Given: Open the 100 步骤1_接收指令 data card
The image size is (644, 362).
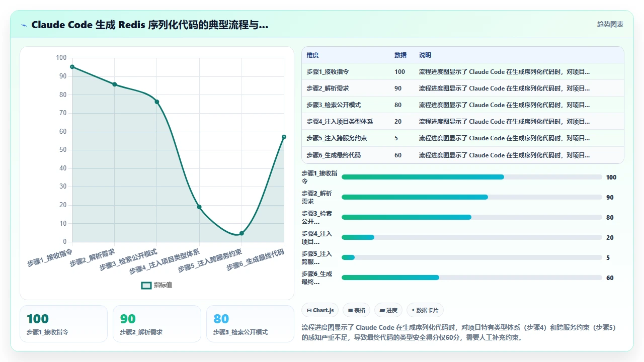Looking at the screenshot, I should pyautogui.click(x=63, y=324).
